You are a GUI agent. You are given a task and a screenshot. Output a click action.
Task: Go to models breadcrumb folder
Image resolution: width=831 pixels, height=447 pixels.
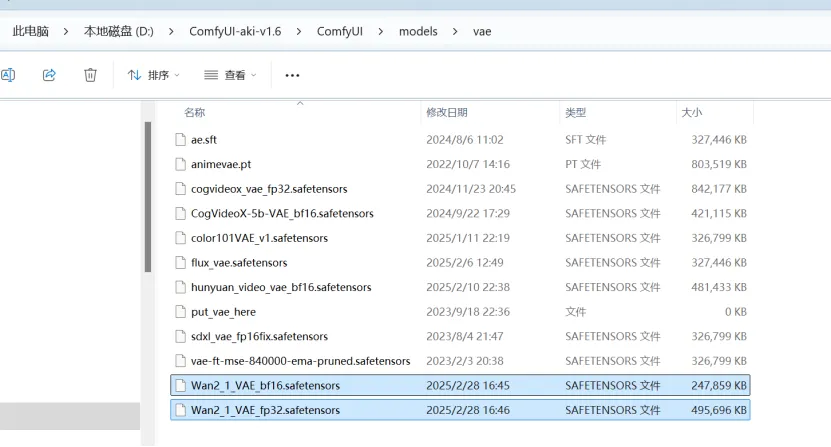418,31
